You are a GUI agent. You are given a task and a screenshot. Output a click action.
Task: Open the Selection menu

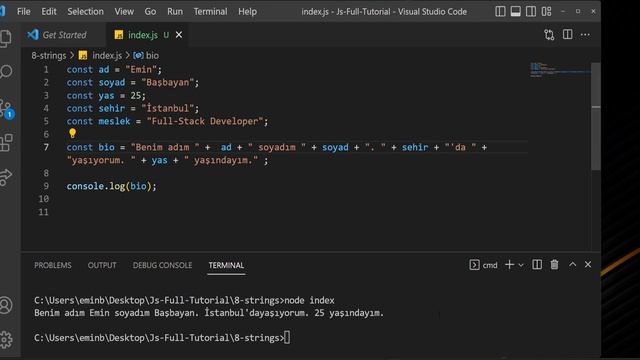click(x=85, y=11)
